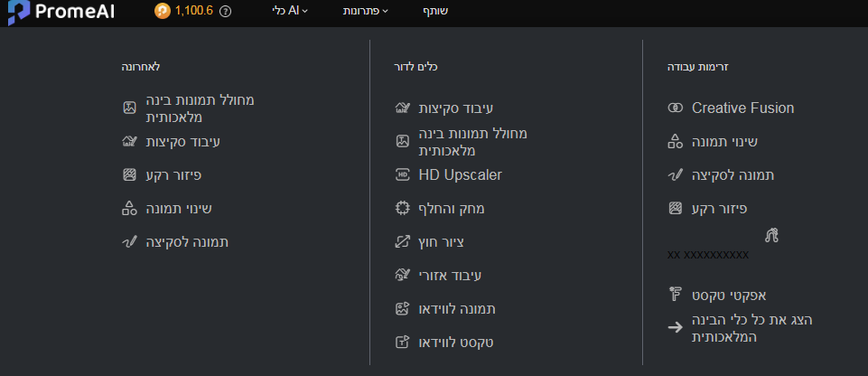Click the Creative Fusion overlapping circles icon
868x376 pixels.
pyautogui.click(x=674, y=108)
